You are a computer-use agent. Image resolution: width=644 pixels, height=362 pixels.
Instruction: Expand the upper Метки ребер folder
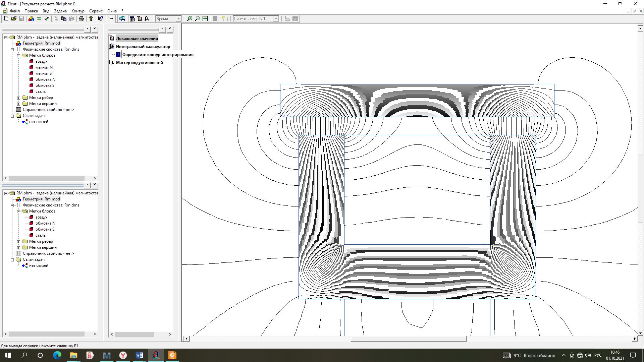pos(19,98)
